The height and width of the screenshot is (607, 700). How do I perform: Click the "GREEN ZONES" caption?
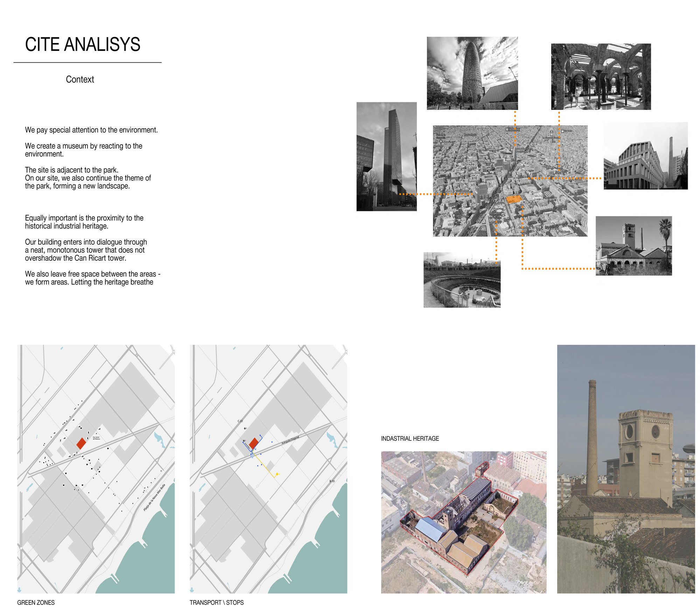[36, 602]
